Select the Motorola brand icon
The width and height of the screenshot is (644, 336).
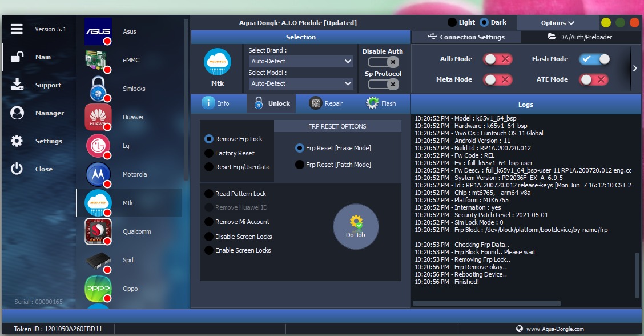click(98, 174)
